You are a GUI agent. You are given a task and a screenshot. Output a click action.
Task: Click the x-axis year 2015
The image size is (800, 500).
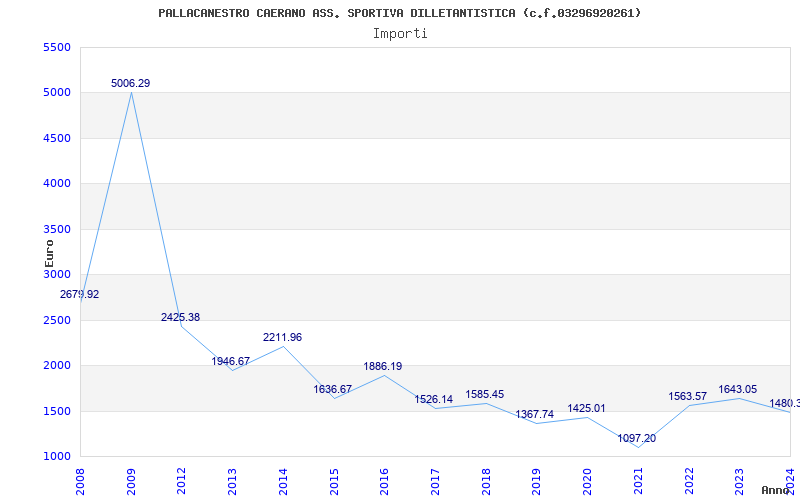(x=334, y=482)
